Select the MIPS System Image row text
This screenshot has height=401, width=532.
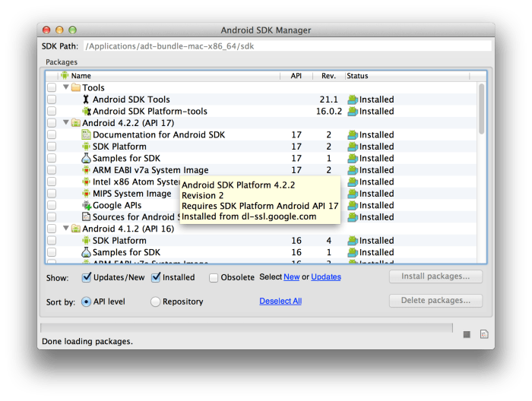[x=132, y=194]
